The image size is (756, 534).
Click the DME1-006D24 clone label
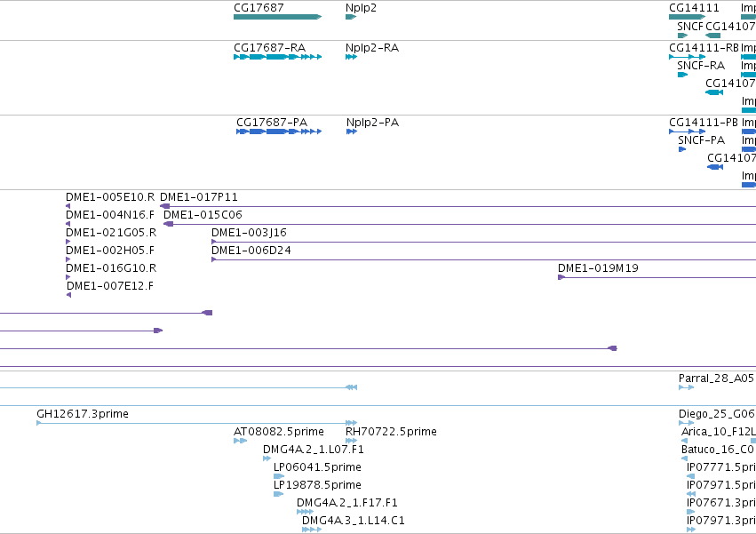(251, 251)
